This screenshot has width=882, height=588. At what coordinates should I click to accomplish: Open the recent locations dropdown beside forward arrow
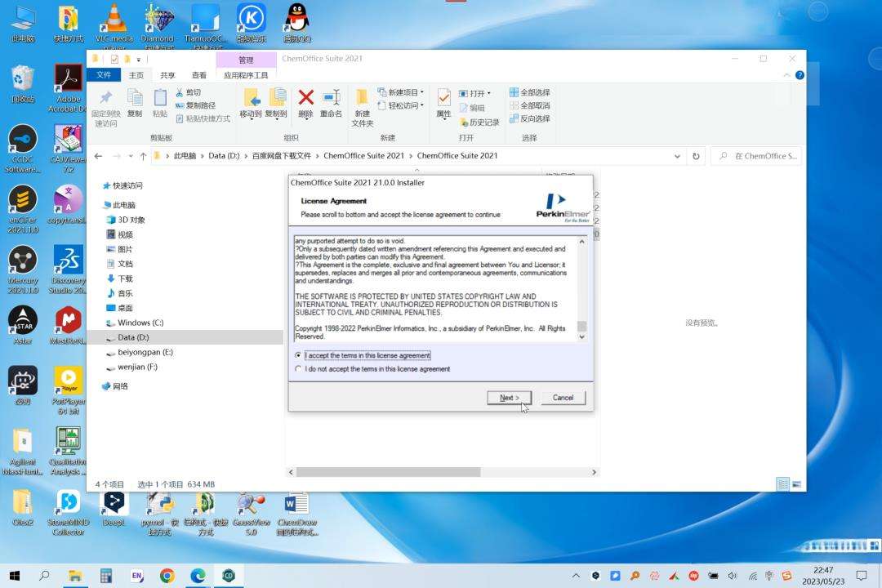coord(131,156)
